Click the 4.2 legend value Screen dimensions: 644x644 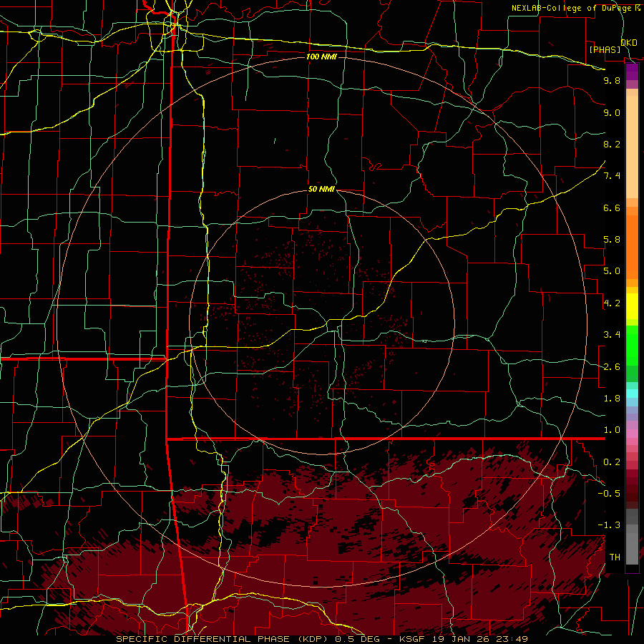tap(612, 303)
